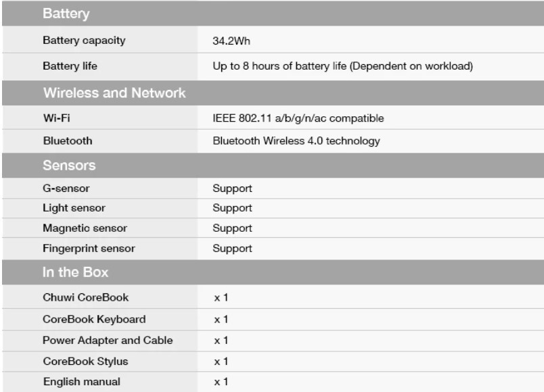This screenshot has height=392, width=544.
Task: Click the In the Box header
Action: tap(75, 272)
